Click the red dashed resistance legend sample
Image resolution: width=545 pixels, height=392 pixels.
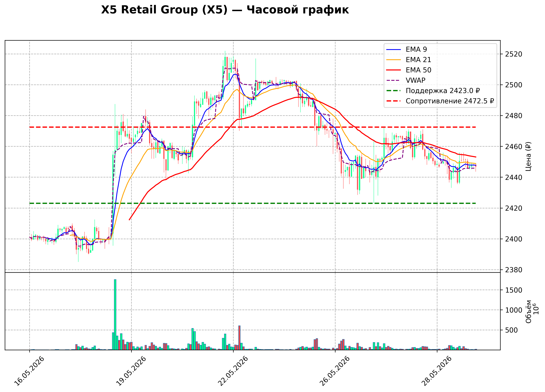(x=394, y=101)
